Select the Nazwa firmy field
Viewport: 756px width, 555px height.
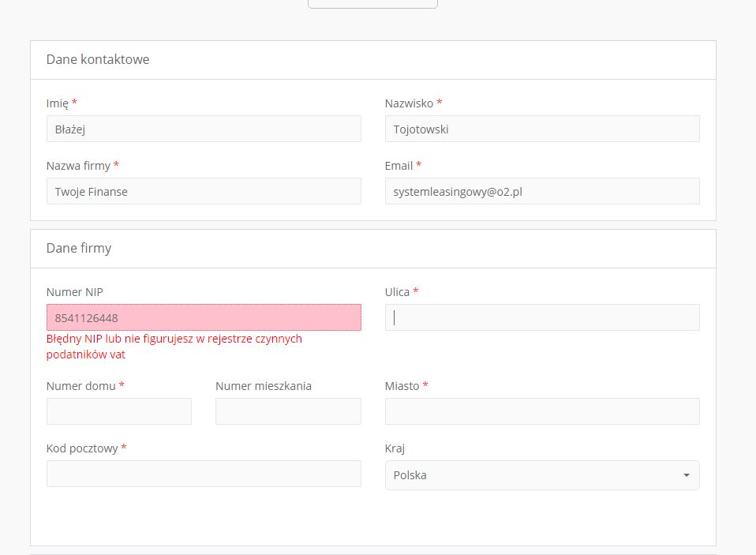coord(204,191)
